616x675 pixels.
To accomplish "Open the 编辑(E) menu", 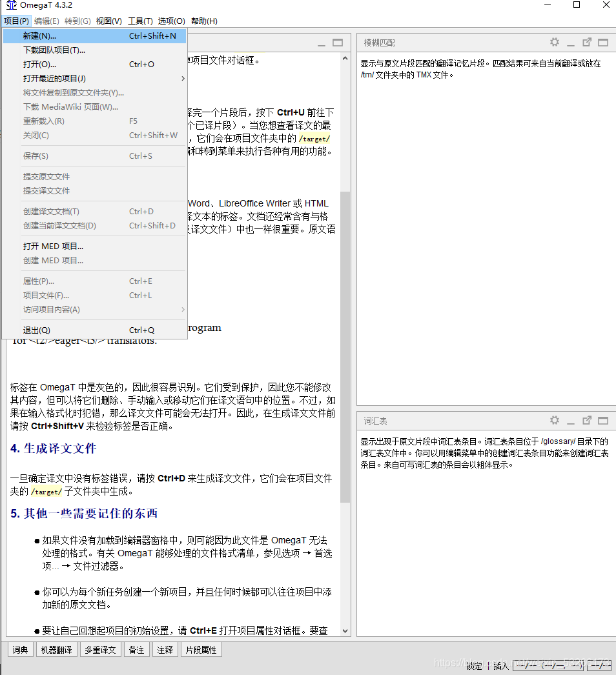I will [46, 21].
